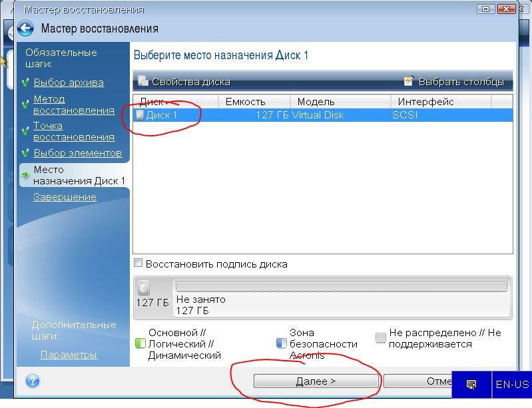Open the Точка восстановления step

[73, 131]
